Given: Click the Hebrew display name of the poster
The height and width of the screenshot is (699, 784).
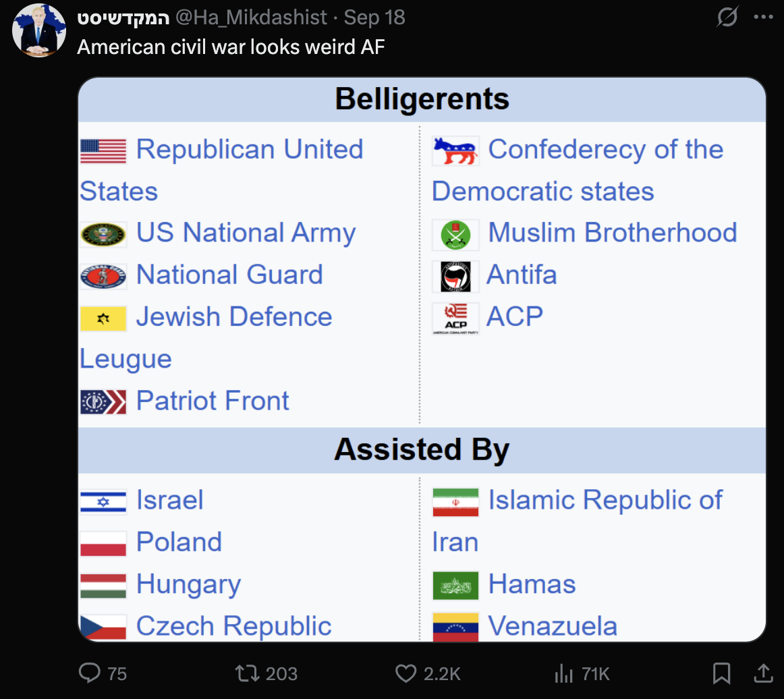Looking at the screenshot, I should (x=123, y=18).
